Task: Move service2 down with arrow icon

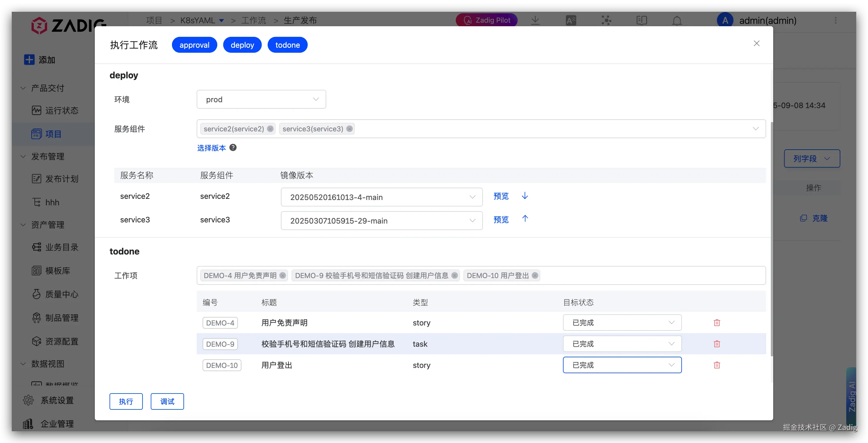Action: pyautogui.click(x=525, y=196)
